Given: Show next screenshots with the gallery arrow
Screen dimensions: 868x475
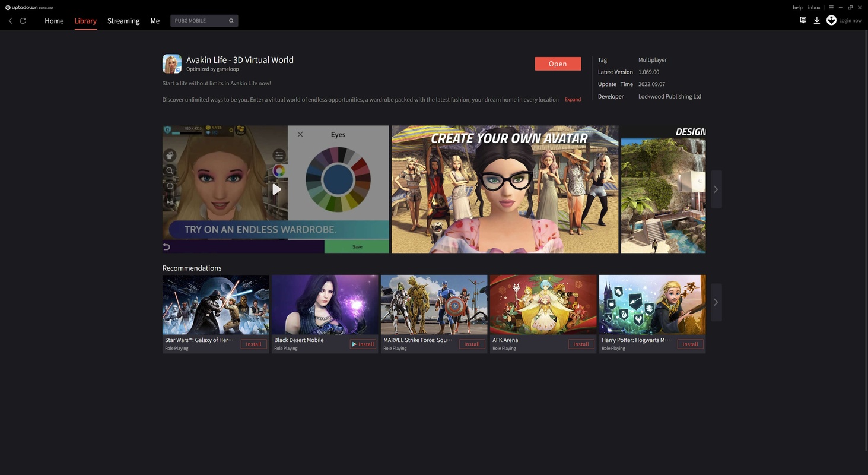Looking at the screenshot, I should coord(716,189).
